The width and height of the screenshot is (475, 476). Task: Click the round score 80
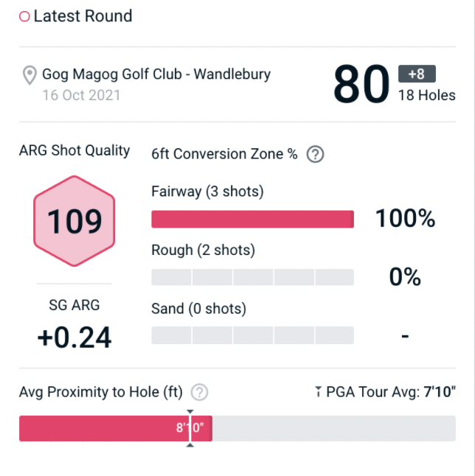coord(360,84)
